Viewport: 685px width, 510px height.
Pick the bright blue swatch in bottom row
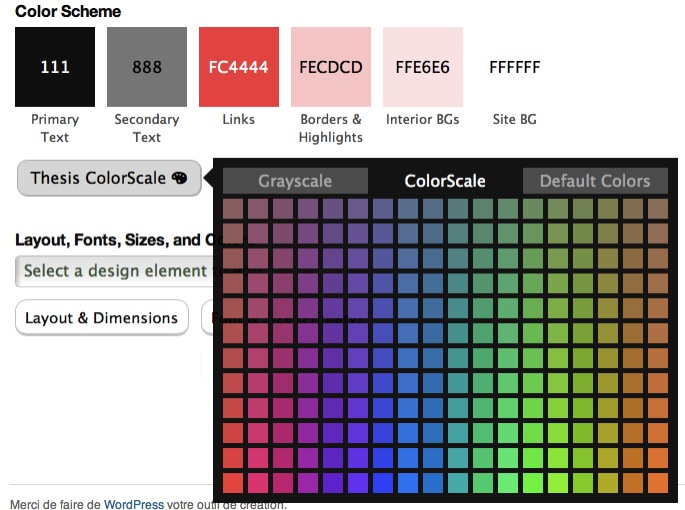tap(408, 483)
